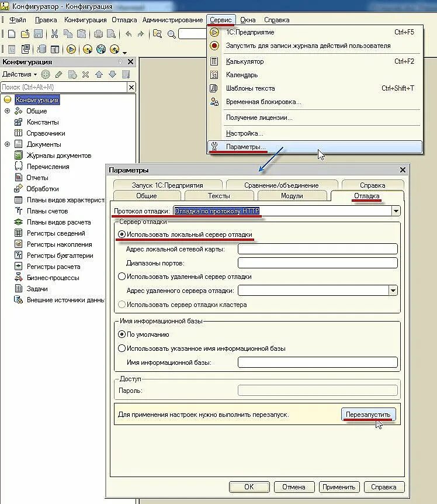Click the Delete cross icon in Действия toolbar
This screenshot has width=437, height=504.
click(x=85, y=75)
